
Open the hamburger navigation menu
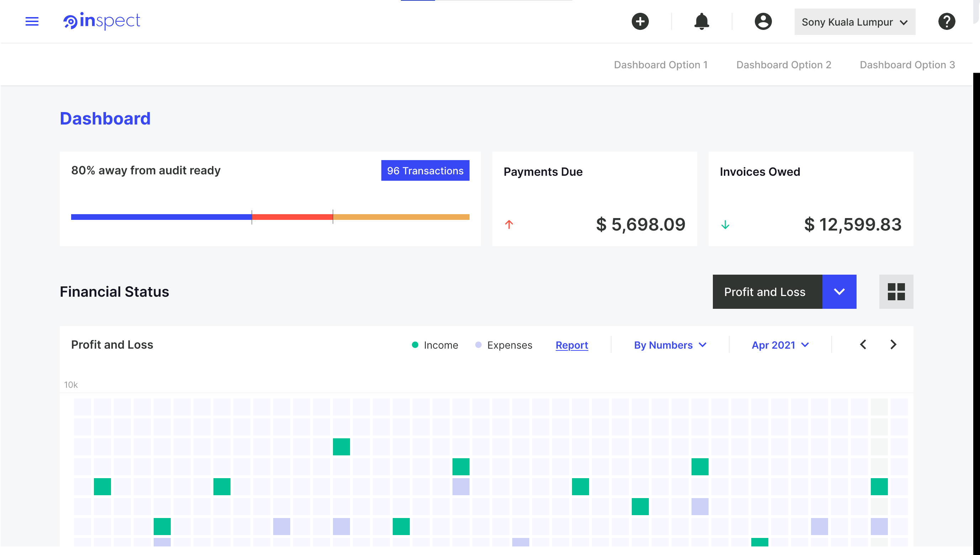pyautogui.click(x=32, y=21)
